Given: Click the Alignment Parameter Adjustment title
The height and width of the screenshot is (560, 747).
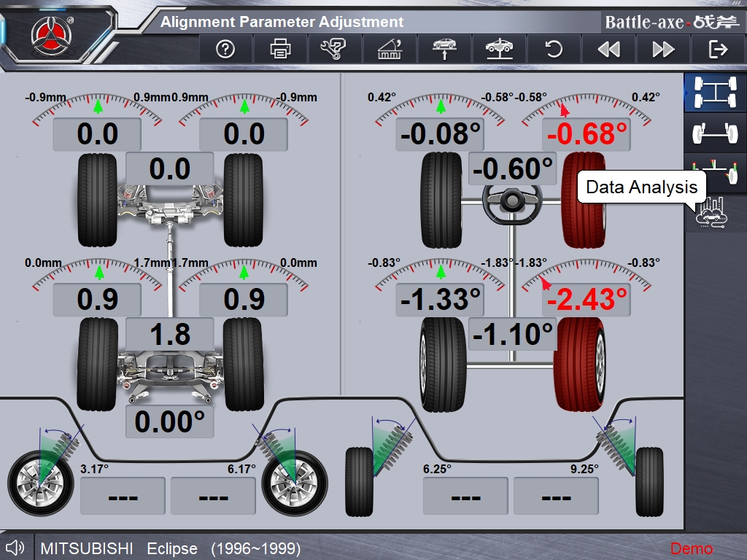Looking at the screenshot, I should coord(282,22).
